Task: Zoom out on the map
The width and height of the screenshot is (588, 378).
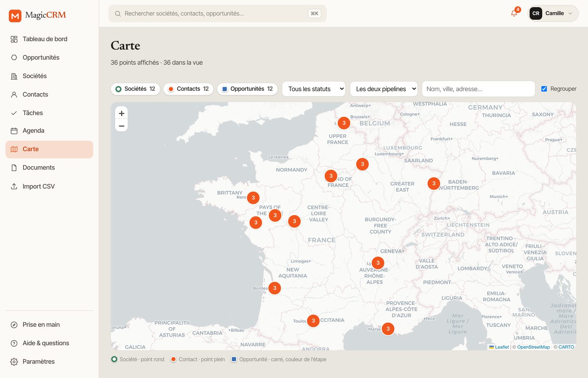Action: pos(121,126)
